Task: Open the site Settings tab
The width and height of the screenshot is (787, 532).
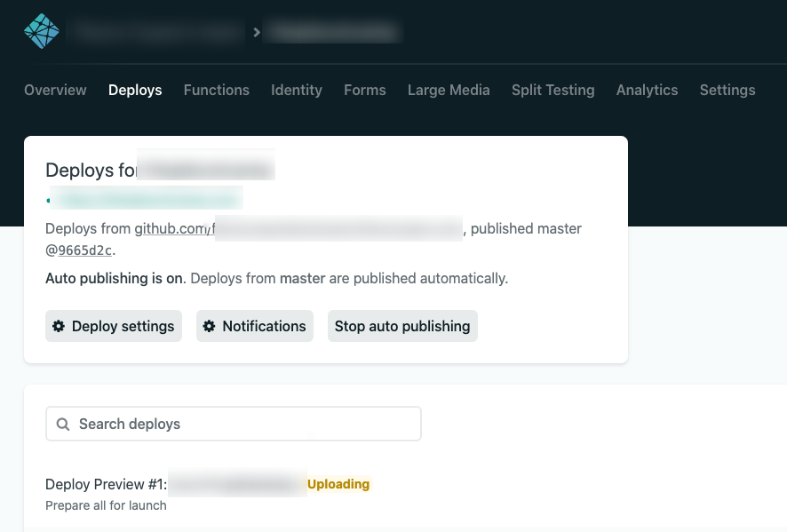Action: [727, 90]
